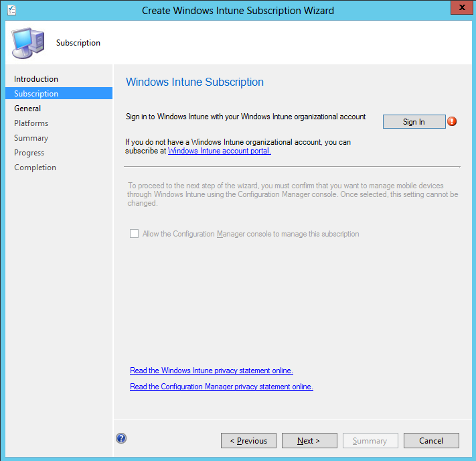This screenshot has width=476, height=461.
Task: Open help via the blue question mark icon
Action: (121, 438)
